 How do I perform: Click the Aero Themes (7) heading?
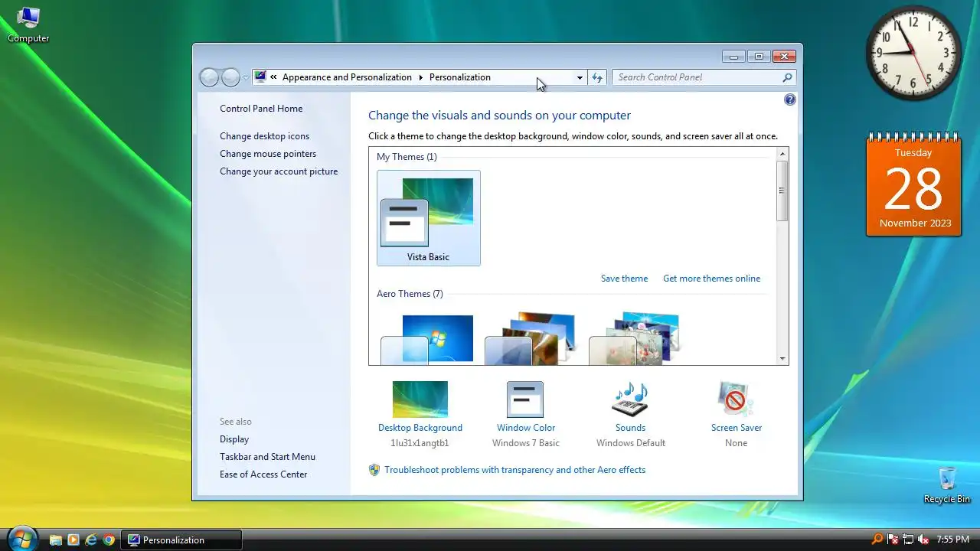tap(410, 294)
